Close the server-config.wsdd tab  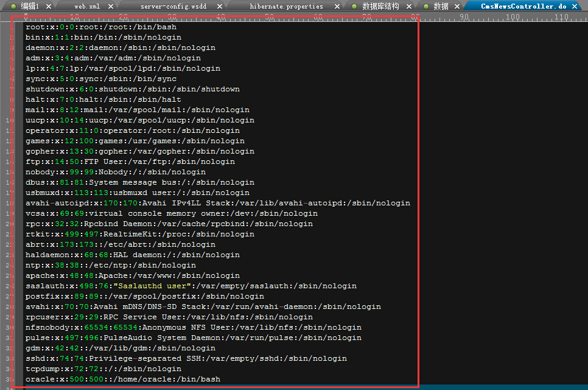click(220, 6)
